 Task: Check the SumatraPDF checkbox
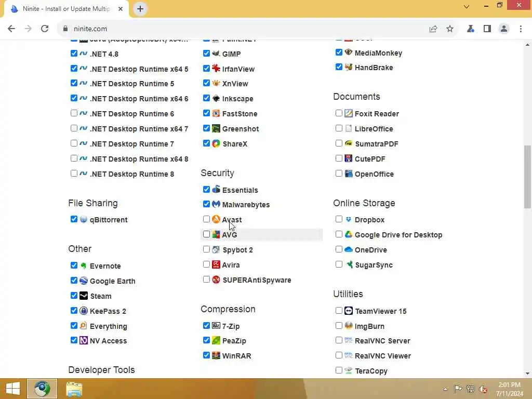339,143
